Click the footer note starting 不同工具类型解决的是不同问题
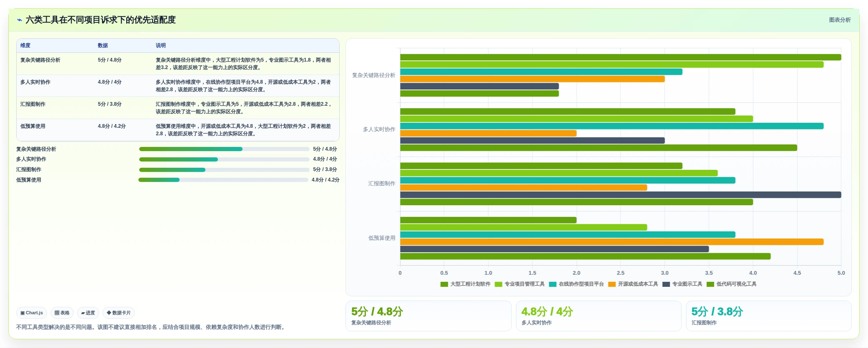 pyautogui.click(x=152, y=327)
